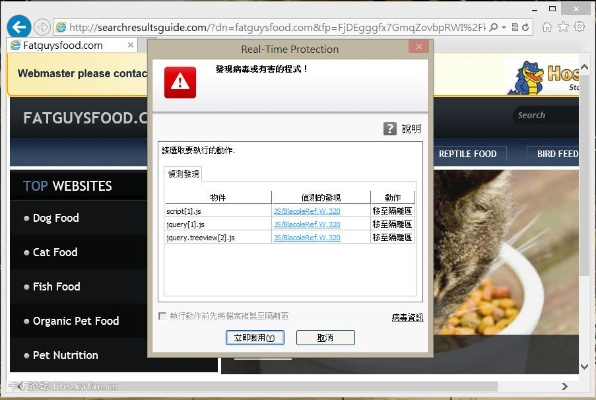Close the Fatguysfood.com tab
Image resolution: width=596 pixels, height=400 pixels.
pos(130,45)
